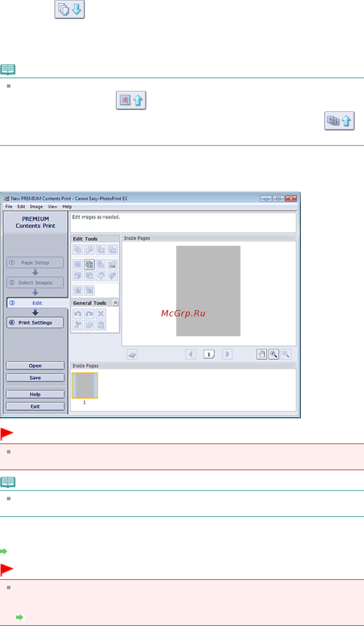Screen dimensions: 364x626
Task: Click the Add Image tool
Action: click(x=77, y=264)
